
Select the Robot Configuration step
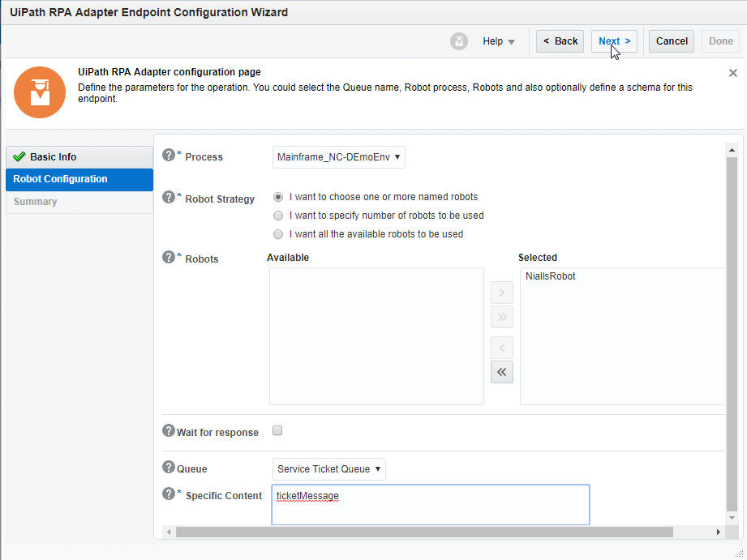point(79,179)
